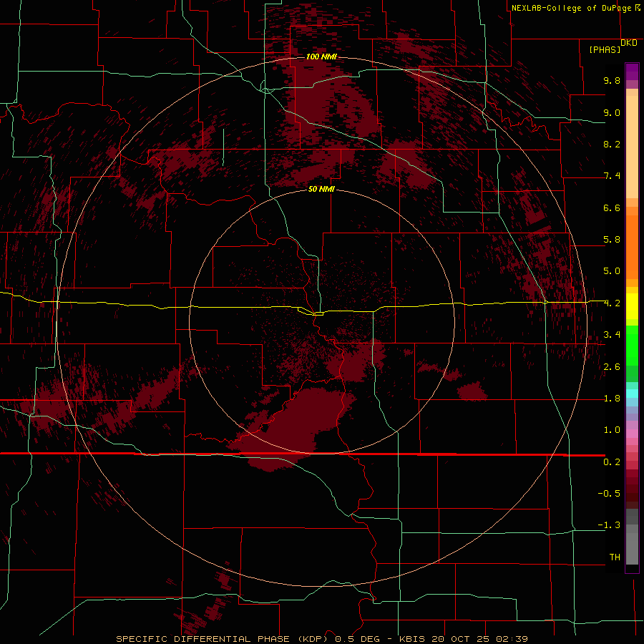Click the 9.0 value on the color scale
Image resolution: width=644 pixels, height=644 pixels.
click(612, 112)
